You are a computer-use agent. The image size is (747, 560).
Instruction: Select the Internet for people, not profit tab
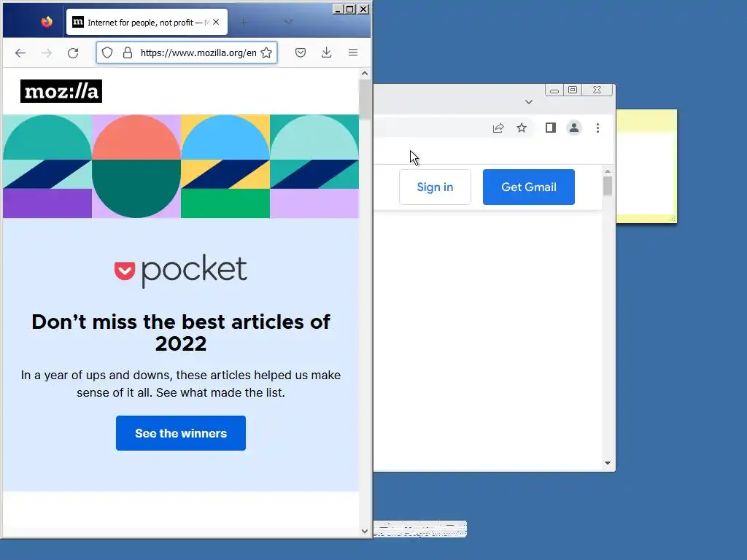(x=147, y=22)
